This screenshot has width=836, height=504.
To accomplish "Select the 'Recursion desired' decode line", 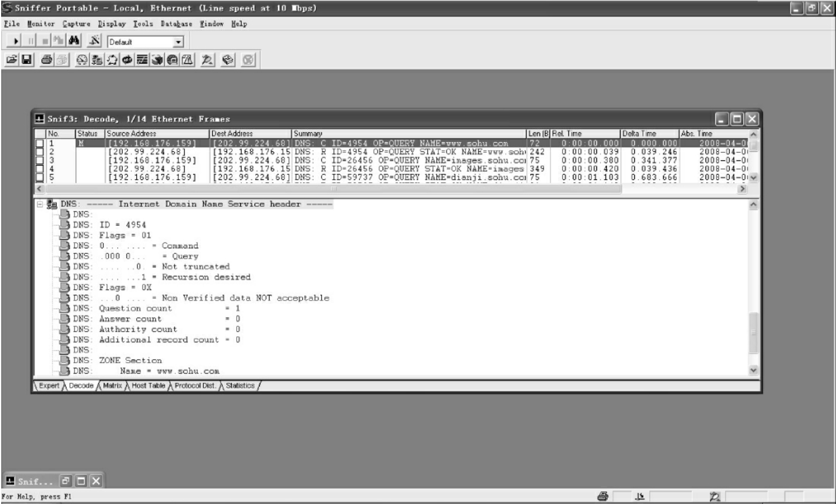I will [161, 277].
